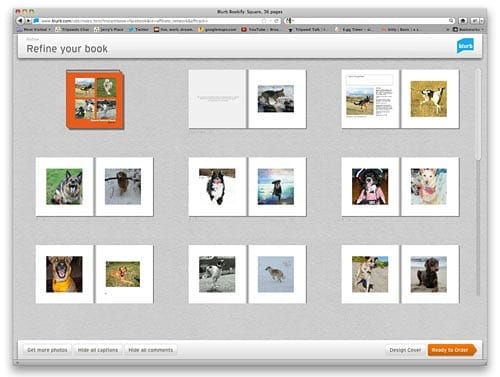Screen dimensions: 500x377
Task: Click the magnifying glass search icon
Action: 451,21
